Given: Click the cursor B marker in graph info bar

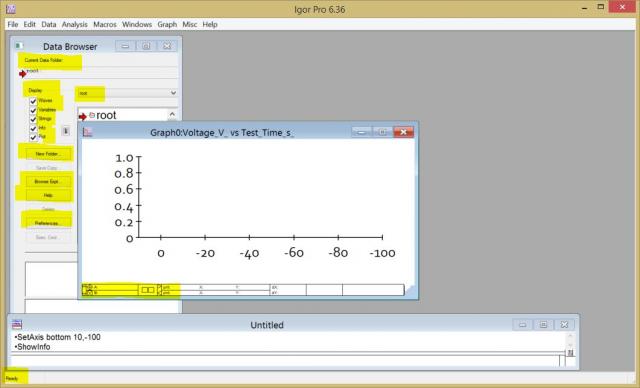Looking at the screenshot, I should [x=91, y=293].
